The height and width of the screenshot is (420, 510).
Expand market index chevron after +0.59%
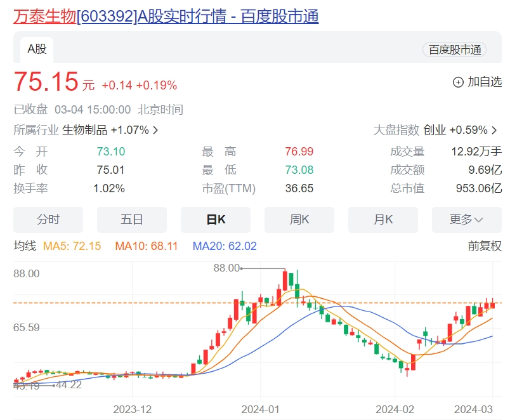click(x=494, y=131)
